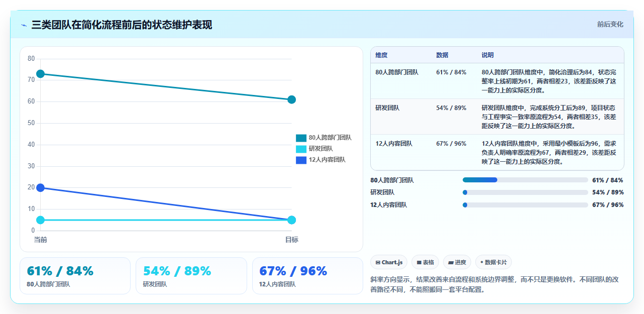Click the 维度 column header
This screenshot has height=314, width=644.
point(381,55)
